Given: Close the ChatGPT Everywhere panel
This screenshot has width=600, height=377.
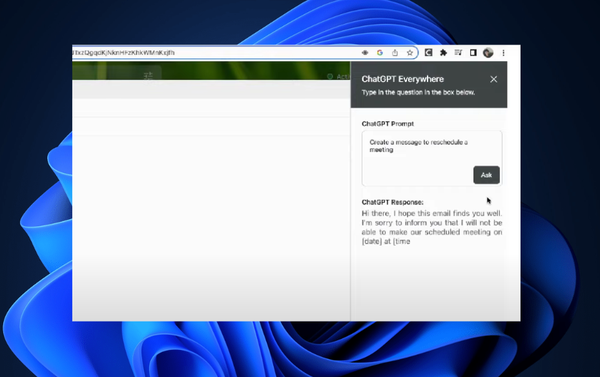Looking at the screenshot, I should point(494,79).
